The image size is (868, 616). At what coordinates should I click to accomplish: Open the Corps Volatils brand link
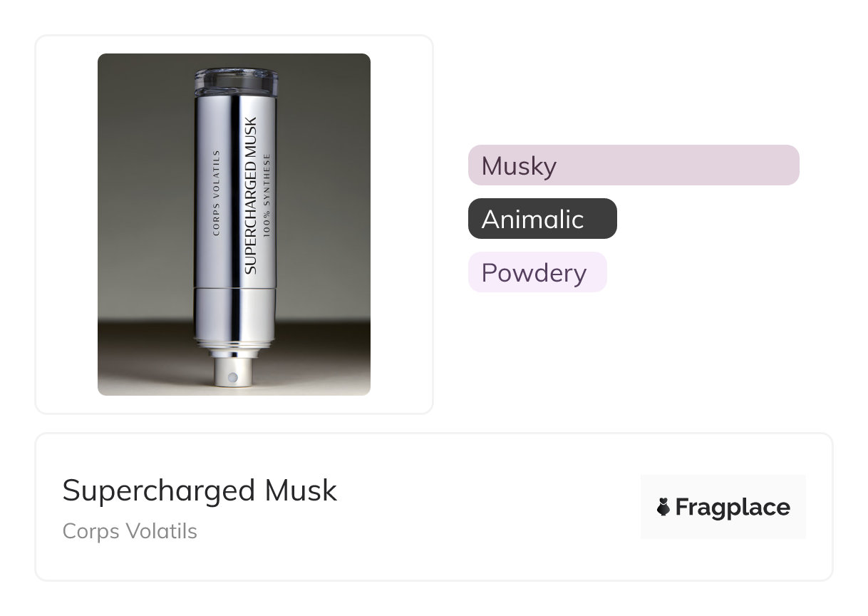pos(130,531)
